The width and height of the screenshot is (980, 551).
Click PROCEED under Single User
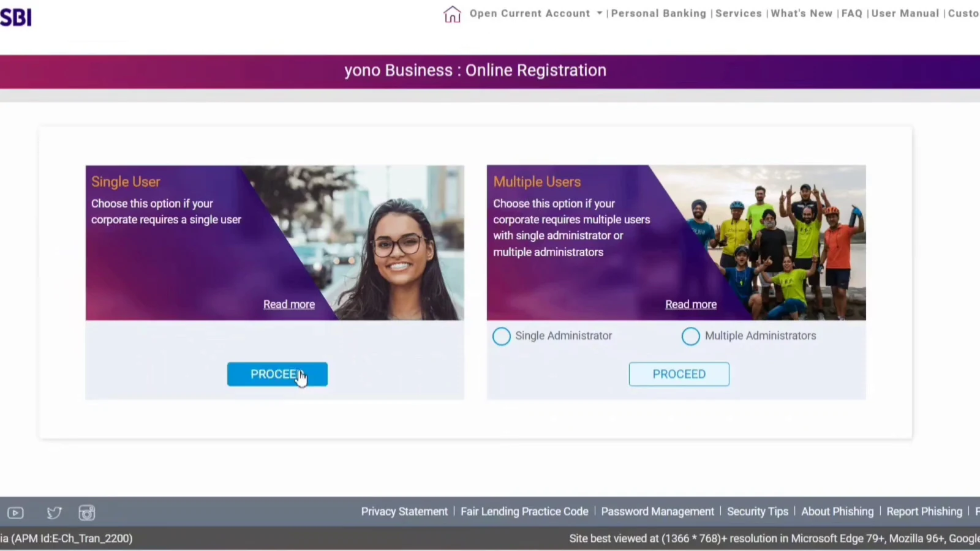click(277, 374)
